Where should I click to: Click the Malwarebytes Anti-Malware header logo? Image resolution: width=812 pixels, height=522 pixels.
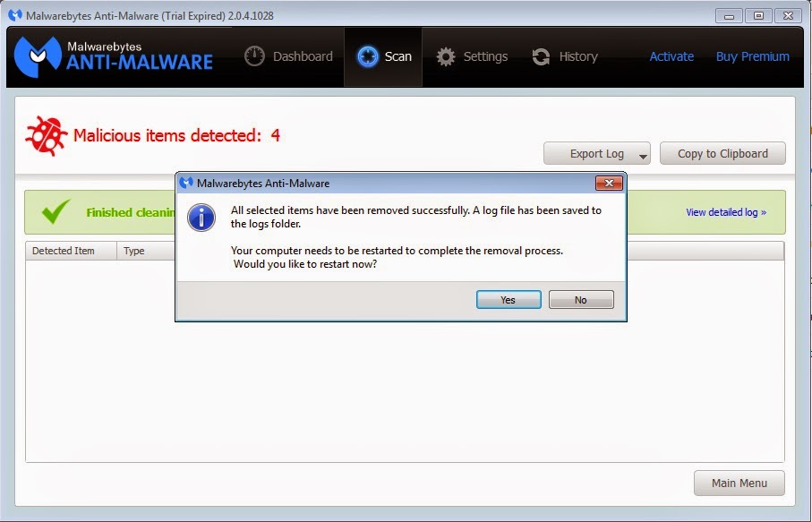(114, 56)
